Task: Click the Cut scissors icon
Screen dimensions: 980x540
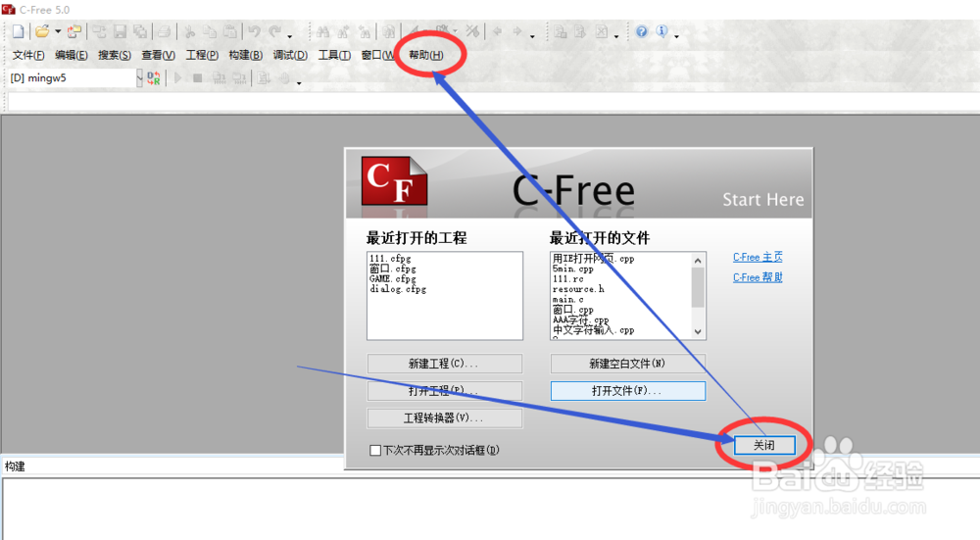Action: tap(190, 31)
